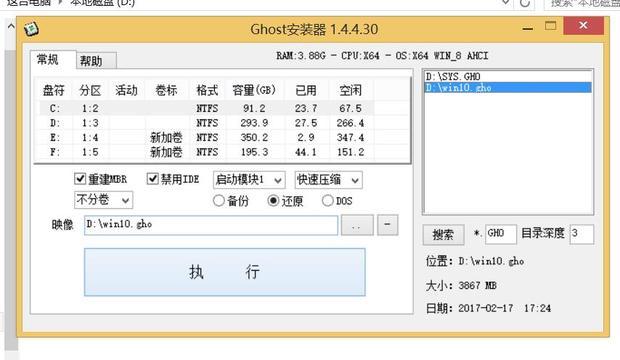Select the D: partition row

(x=206, y=123)
